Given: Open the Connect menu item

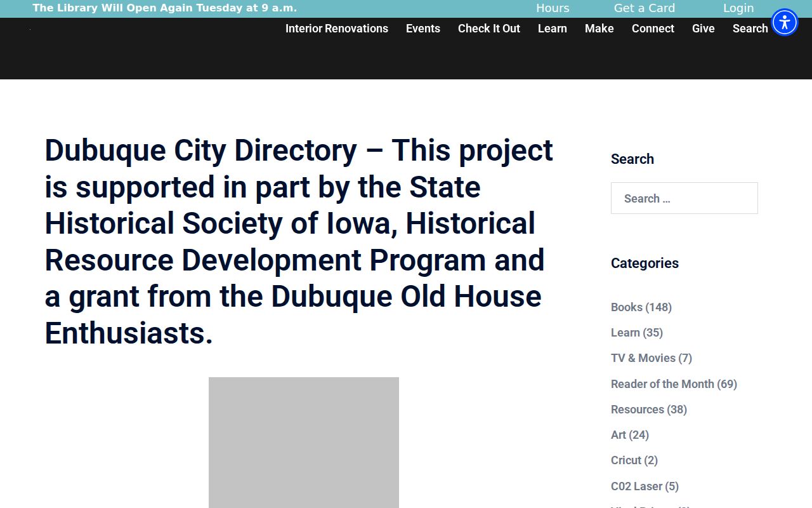Looking at the screenshot, I should (x=653, y=29).
